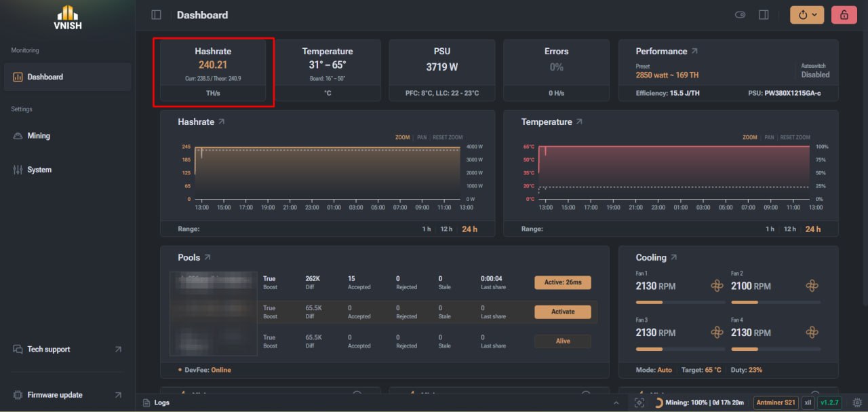Click the Target: 65 °C label
The width and height of the screenshot is (868, 412).
(701, 370)
